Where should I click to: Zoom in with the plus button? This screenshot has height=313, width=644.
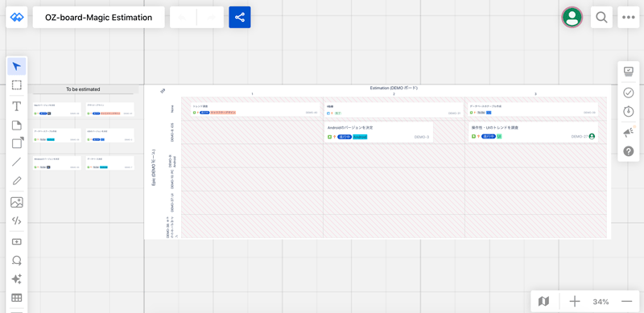pos(575,302)
